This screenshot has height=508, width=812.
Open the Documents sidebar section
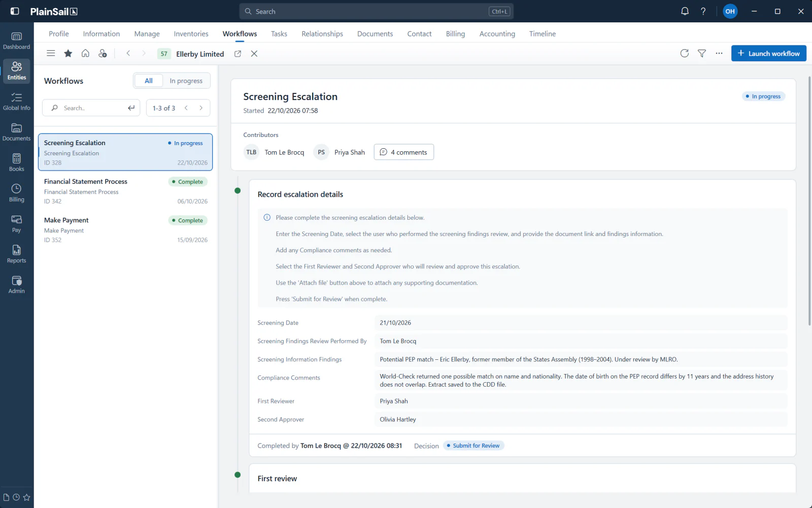(x=17, y=132)
